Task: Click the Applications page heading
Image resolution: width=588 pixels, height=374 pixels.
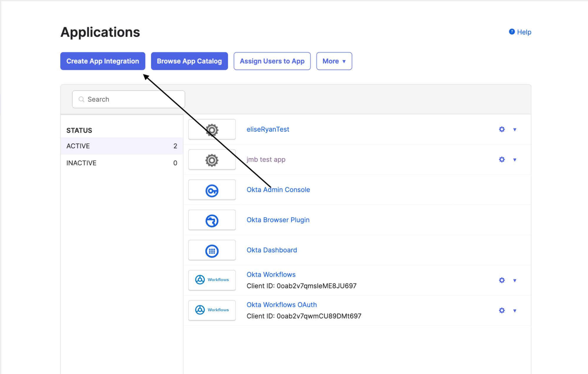Action: pyautogui.click(x=100, y=32)
